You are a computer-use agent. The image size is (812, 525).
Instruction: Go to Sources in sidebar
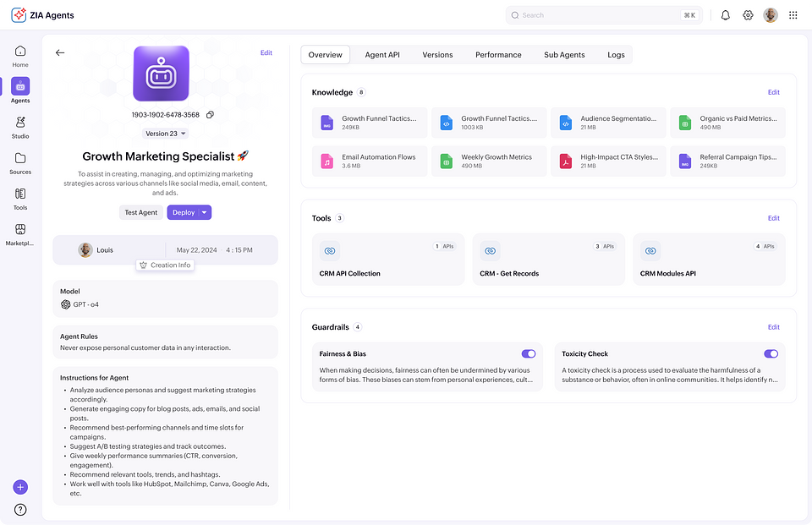pos(20,163)
